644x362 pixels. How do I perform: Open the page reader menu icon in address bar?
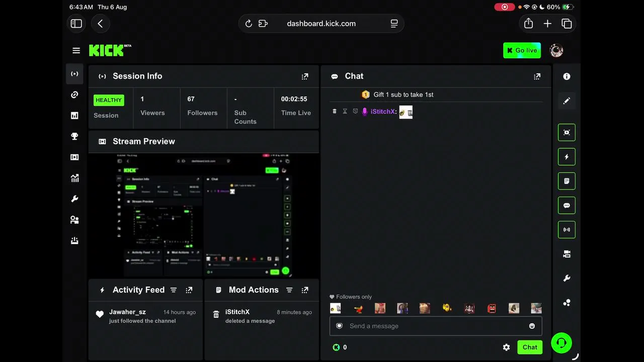(394, 24)
